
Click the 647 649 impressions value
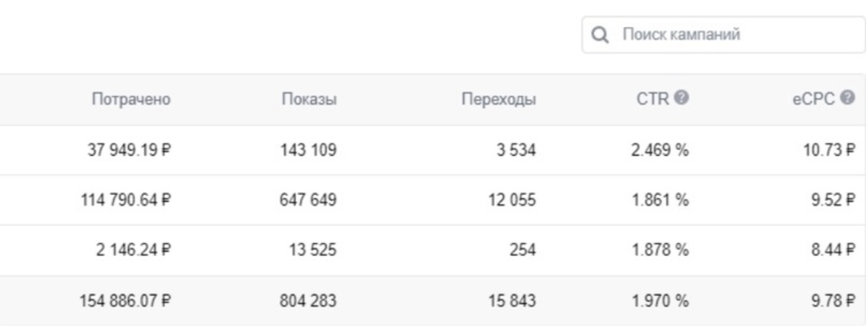308,201
